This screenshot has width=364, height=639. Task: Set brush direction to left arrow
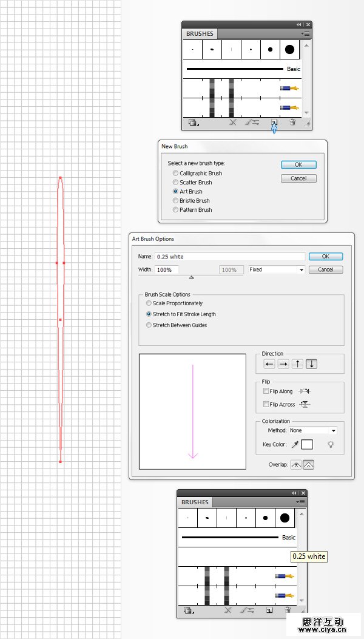pyautogui.click(x=269, y=364)
